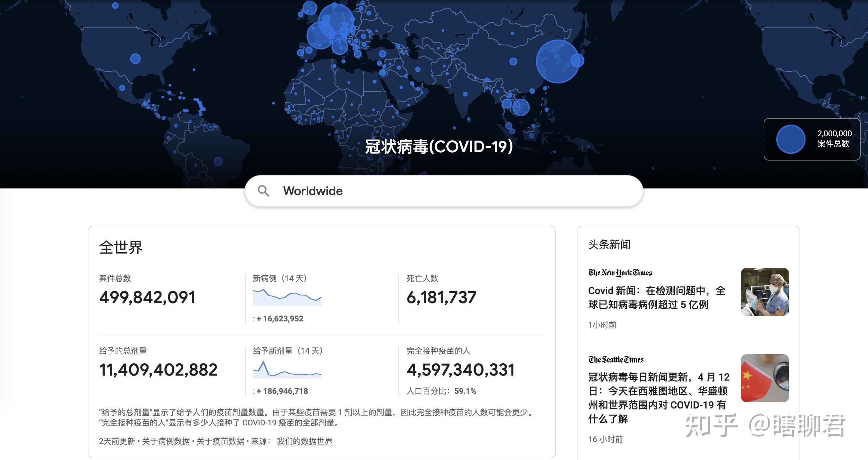Open the 关于病例数据 link
This screenshot has height=460, width=868.
coord(166,441)
